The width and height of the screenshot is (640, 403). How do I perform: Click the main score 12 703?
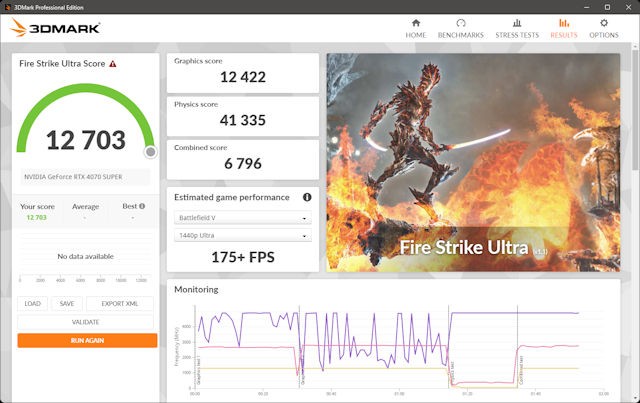tap(86, 140)
